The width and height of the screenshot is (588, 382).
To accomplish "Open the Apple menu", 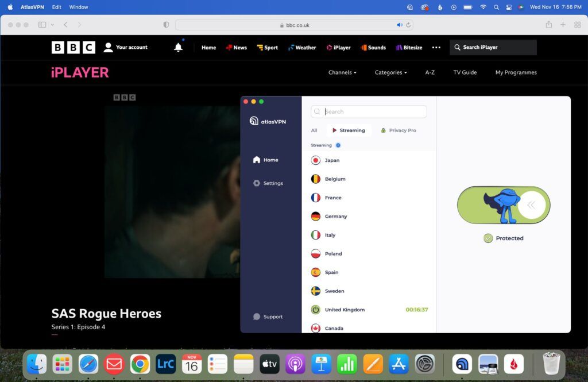I will (x=10, y=7).
